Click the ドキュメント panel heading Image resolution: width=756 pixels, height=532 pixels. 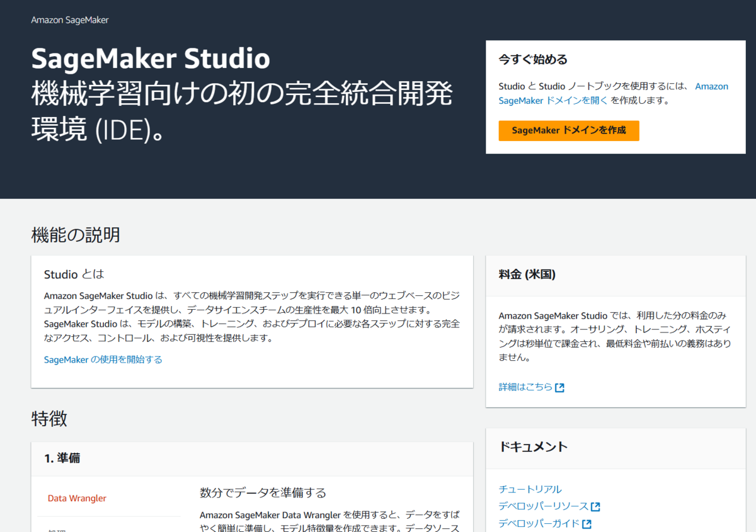(x=533, y=446)
